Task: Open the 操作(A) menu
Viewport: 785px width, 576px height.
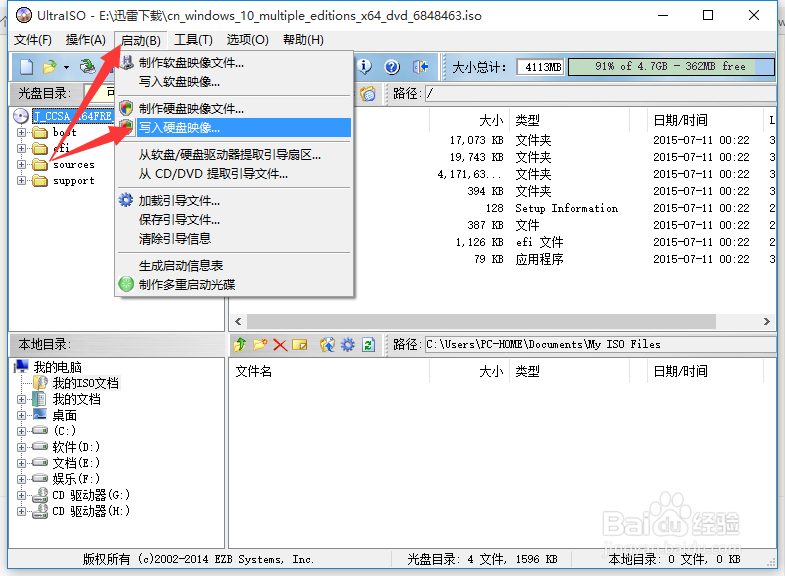Action: [x=86, y=40]
